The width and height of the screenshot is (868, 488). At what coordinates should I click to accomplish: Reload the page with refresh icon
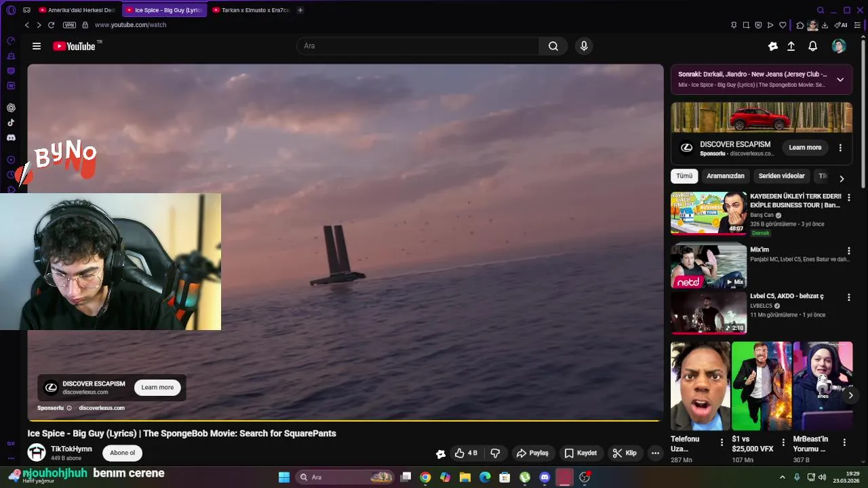point(51,25)
